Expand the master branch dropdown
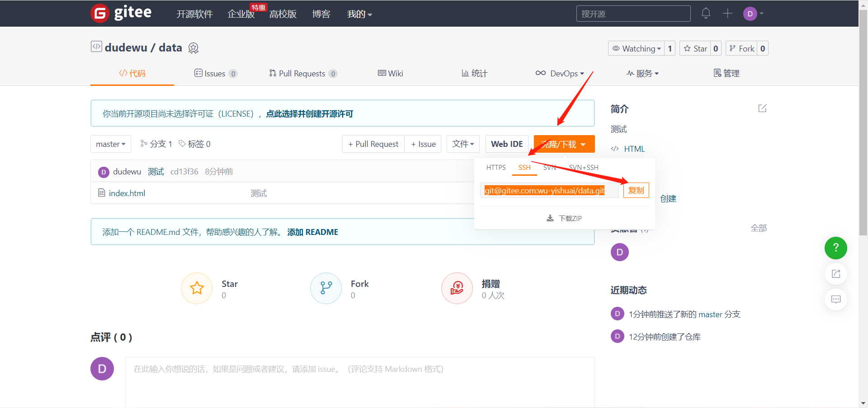868x408 pixels. point(111,144)
